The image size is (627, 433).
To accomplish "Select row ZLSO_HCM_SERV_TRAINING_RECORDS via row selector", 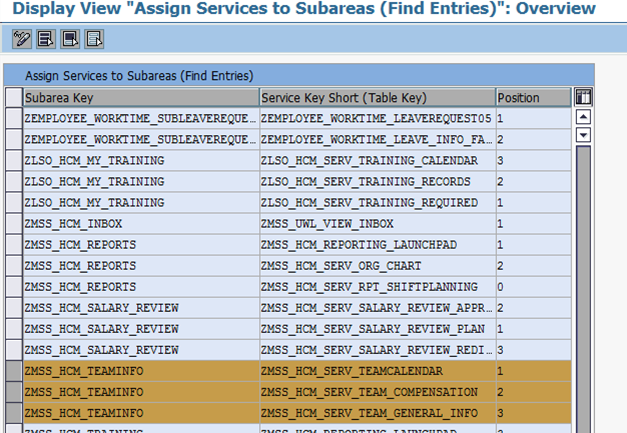I will [x=14, y=182].
